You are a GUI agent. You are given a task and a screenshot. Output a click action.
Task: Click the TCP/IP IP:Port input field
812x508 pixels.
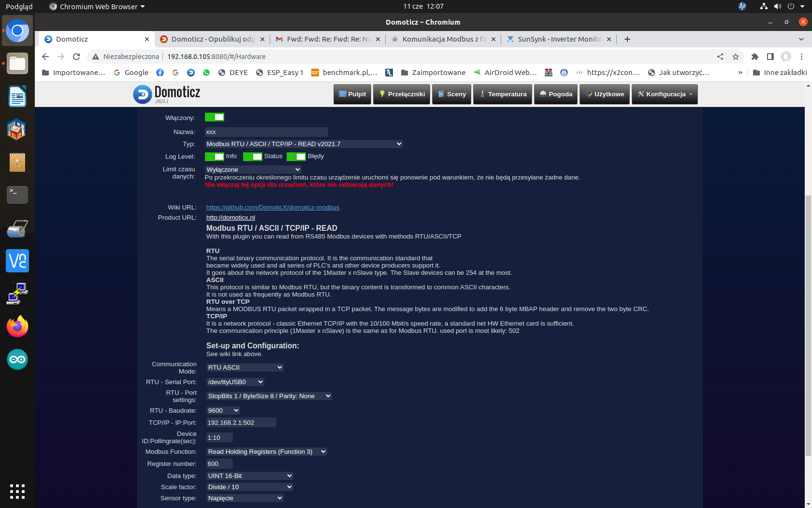click(x=241, y=422)
